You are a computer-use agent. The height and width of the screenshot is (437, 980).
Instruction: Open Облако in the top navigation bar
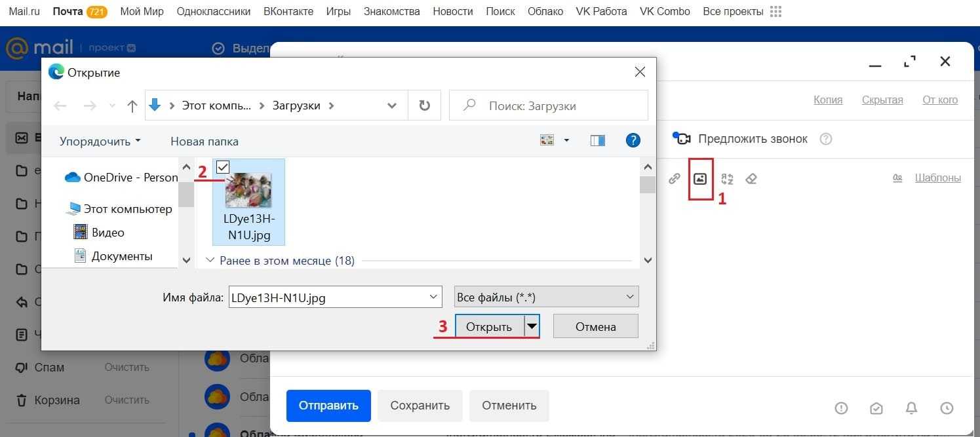pyautogui.click(x=545, y=12)
